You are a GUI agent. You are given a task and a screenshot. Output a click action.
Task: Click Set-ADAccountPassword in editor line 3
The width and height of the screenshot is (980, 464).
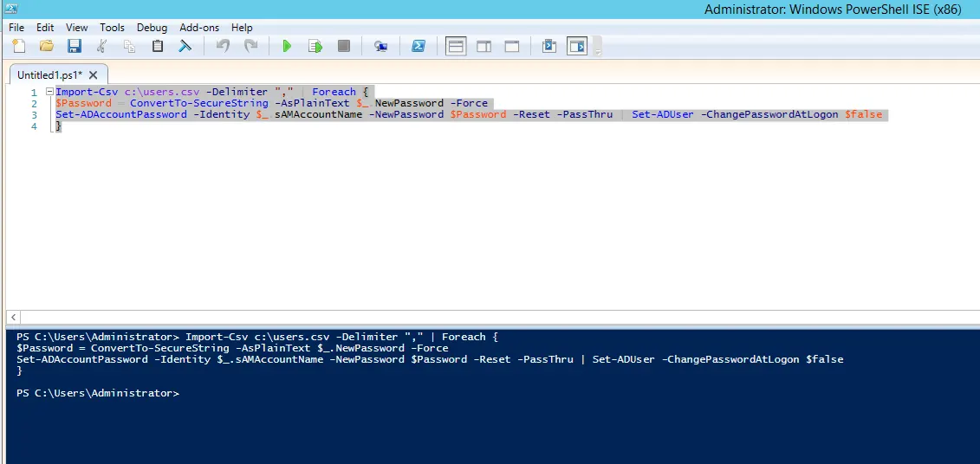(x=121, y=114)
